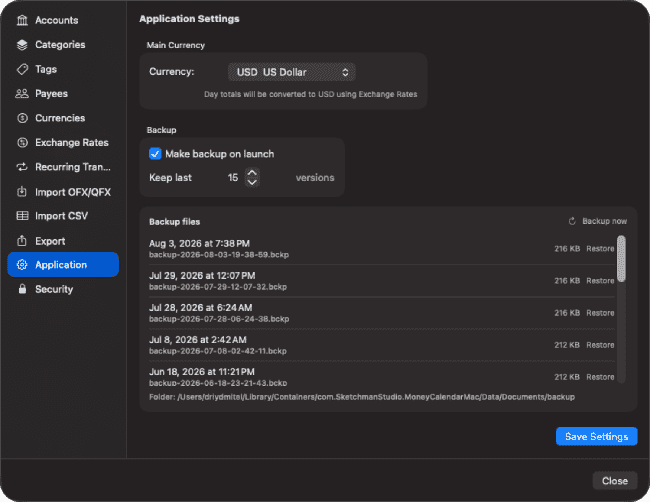Increase Keep last versions stepper
Image resolution: width=650 pixels, height=502 pixels.
pyautogui.click(x=252, y=173)
